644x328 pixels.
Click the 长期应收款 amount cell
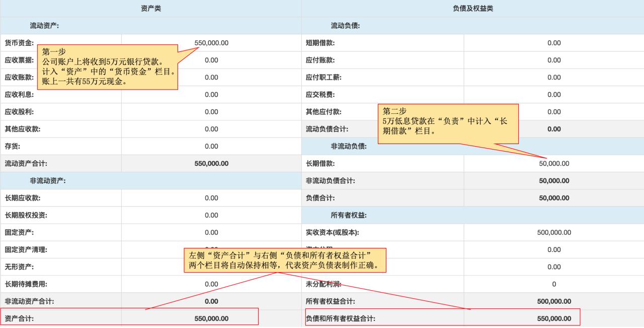coord(211,198)
